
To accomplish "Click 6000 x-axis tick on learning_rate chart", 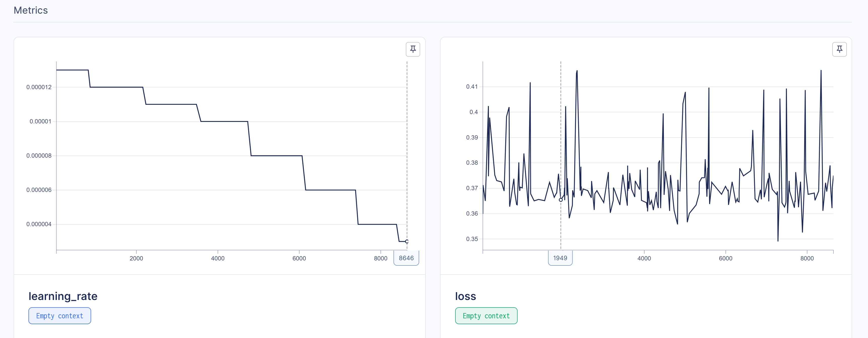I will point(299,258).
